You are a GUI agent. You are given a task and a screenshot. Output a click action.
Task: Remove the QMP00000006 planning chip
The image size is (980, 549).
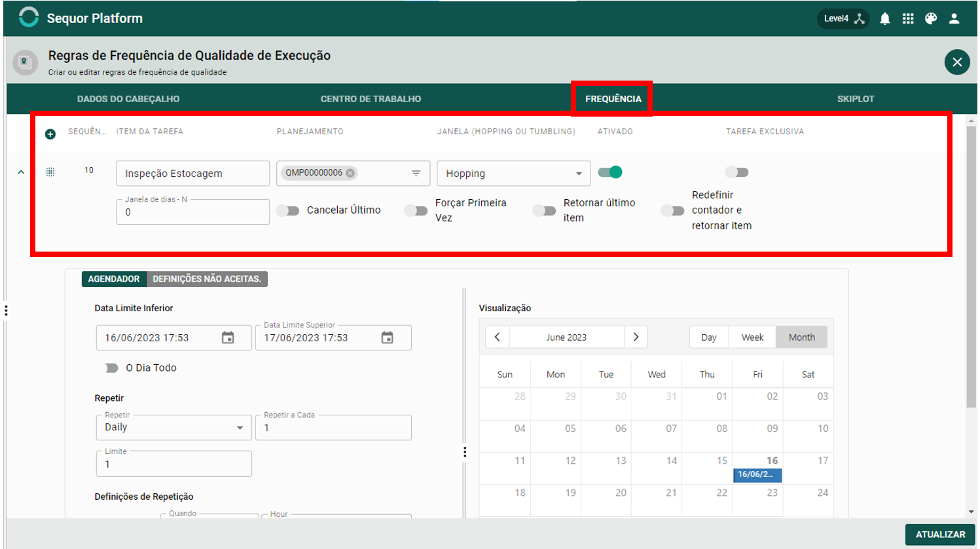350,173
